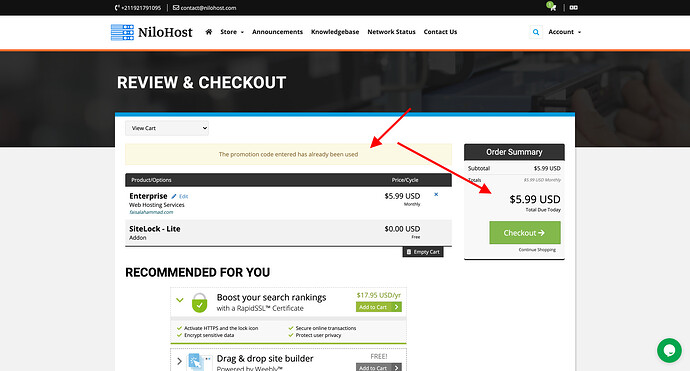The width and height of the screenshot is (690, 371).
Task: Open the search magnifier icon
Action: point(536,32)
